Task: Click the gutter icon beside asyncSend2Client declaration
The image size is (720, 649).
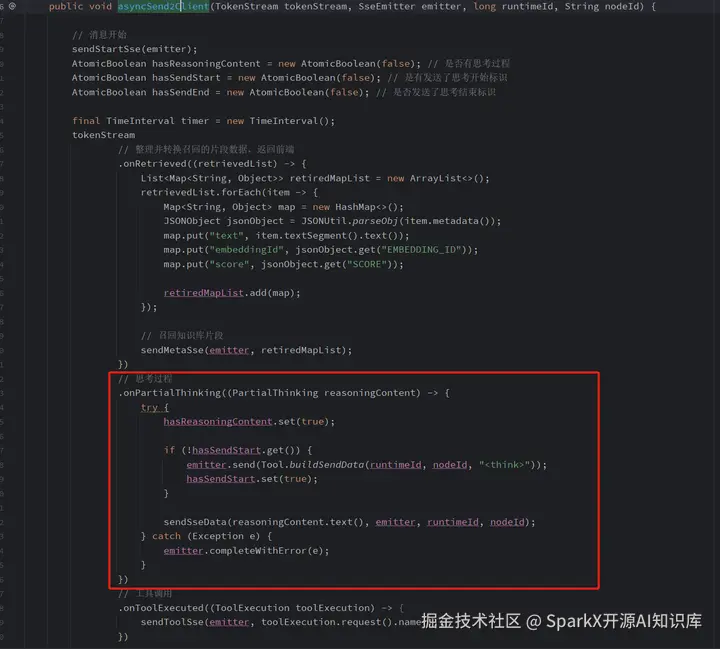Action: (12, 6)
